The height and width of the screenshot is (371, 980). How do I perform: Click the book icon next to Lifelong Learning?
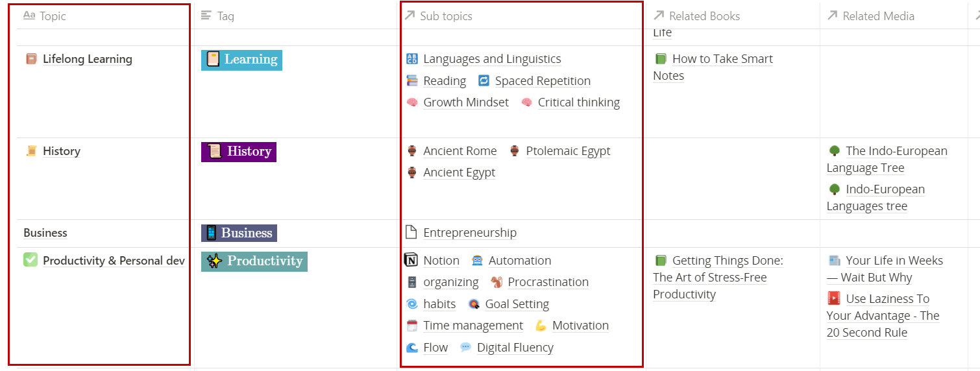(31, 59)
